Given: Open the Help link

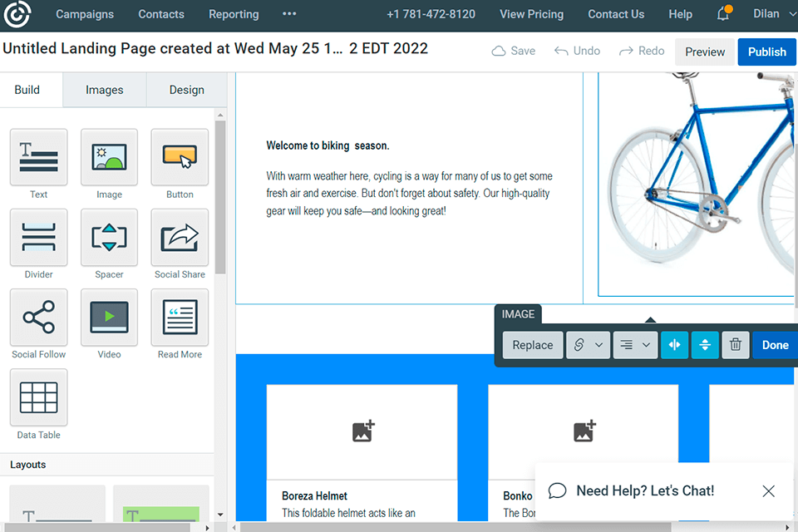Looking at the screenshot, I should pos(680,14).
